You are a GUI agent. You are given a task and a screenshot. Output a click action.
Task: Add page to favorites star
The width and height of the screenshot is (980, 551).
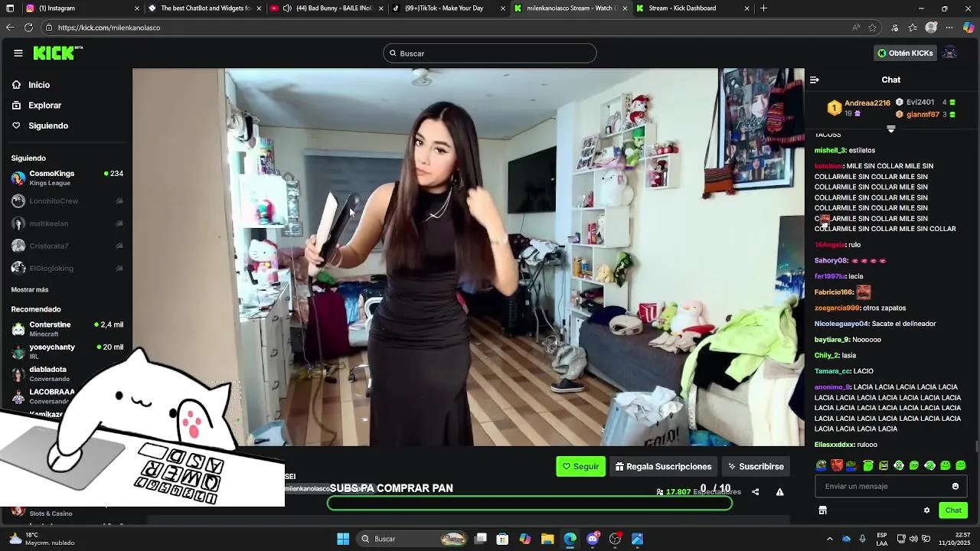tap(872, 28)
